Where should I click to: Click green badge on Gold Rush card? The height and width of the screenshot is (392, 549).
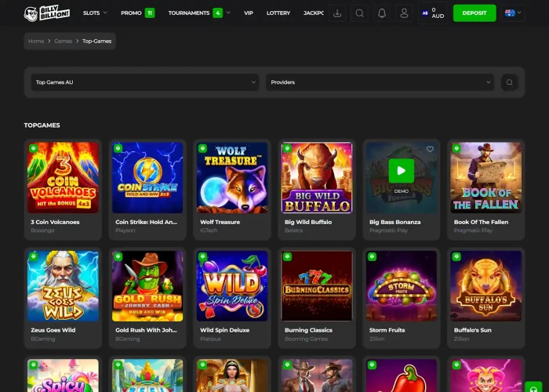pos(118,256)
